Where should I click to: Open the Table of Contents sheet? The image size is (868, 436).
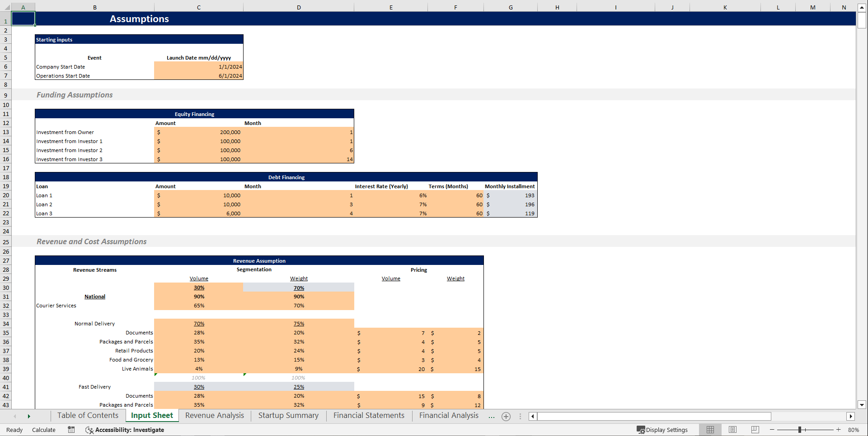click(x=88, y=416)
